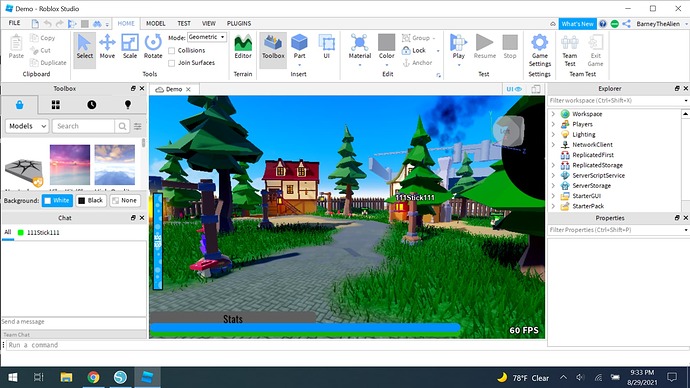Switch to Toolbox Creations lightbulb tab

[x=128, y=105]
